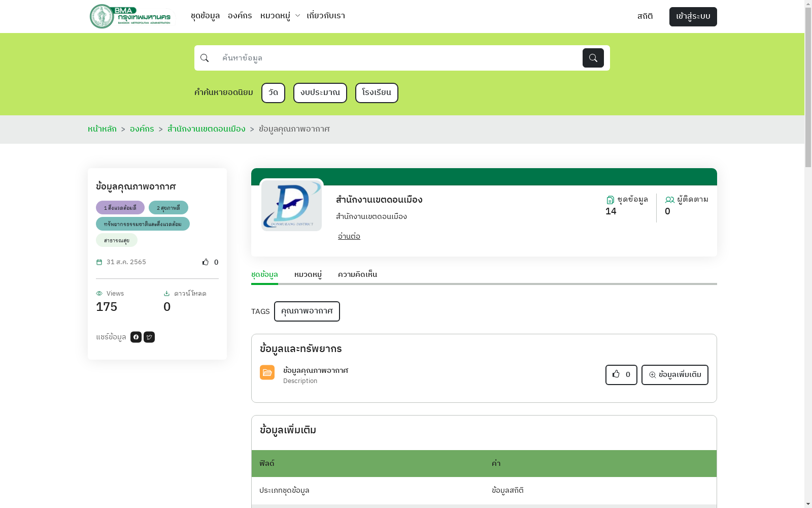Click อ่านต่อ read more link
Image resolution: width=812 pixels, height=508 pixels.
(349, 236)
